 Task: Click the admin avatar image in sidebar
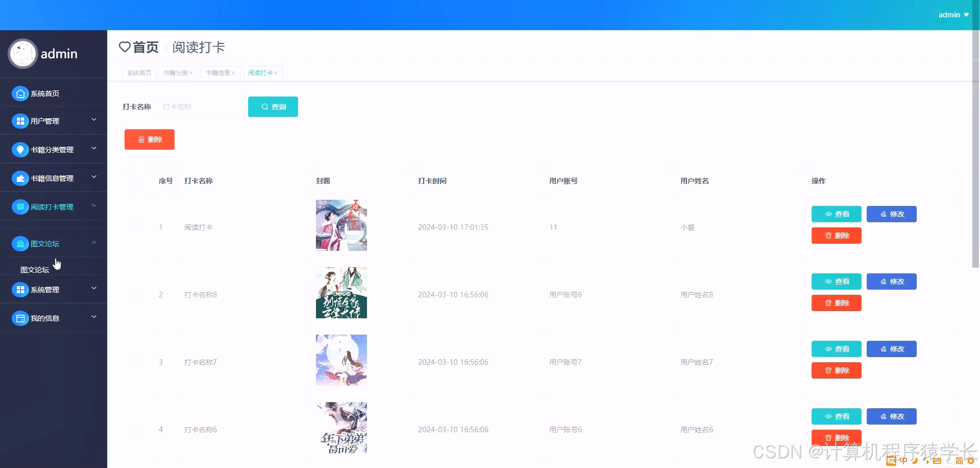click(x=22, y=54)
